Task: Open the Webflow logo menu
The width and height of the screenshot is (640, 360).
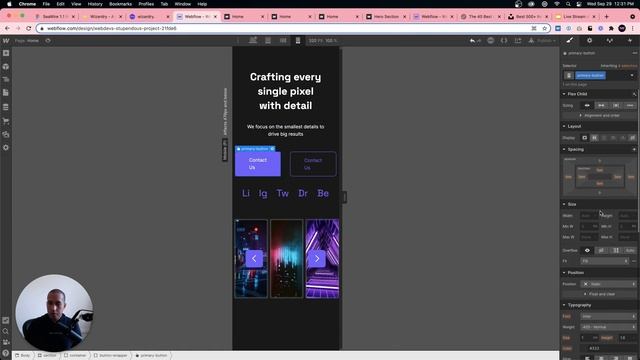Action: click(x=6, y=41)
